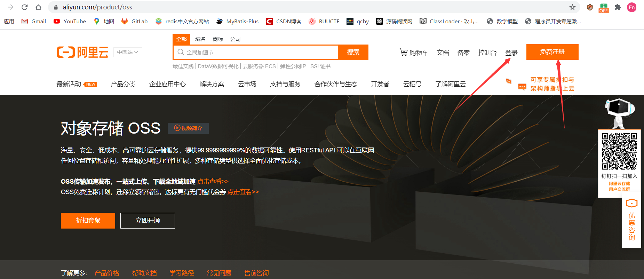Click the robot mascot assistant

click(x=620, y=113)
